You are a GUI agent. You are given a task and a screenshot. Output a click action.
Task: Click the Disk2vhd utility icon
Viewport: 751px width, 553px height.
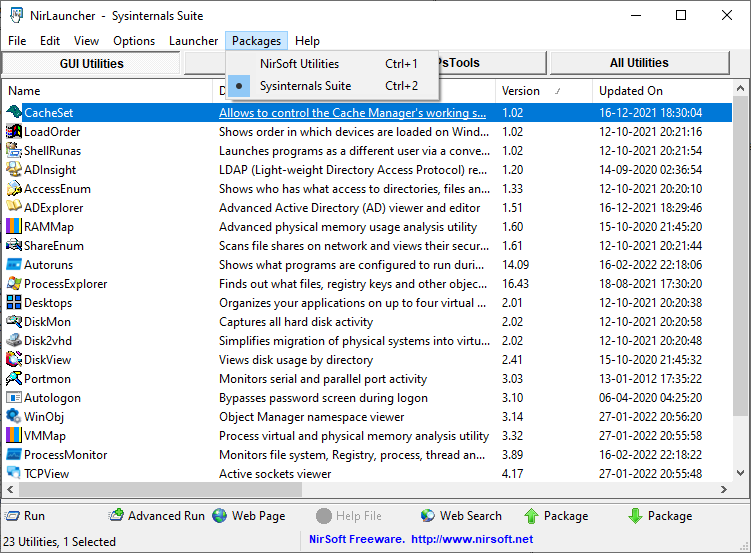(x=14, y=340)
